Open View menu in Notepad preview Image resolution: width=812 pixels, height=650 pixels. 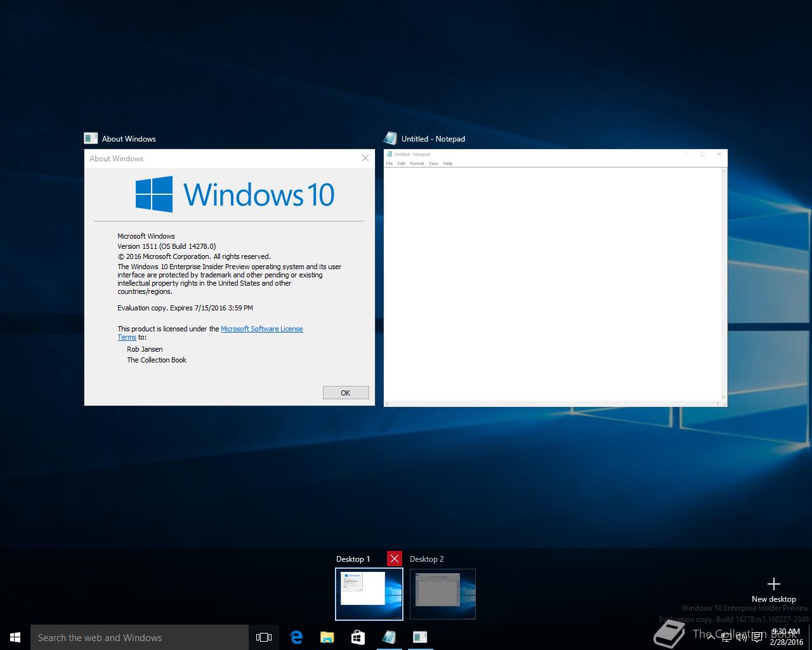tap(433, 164)
